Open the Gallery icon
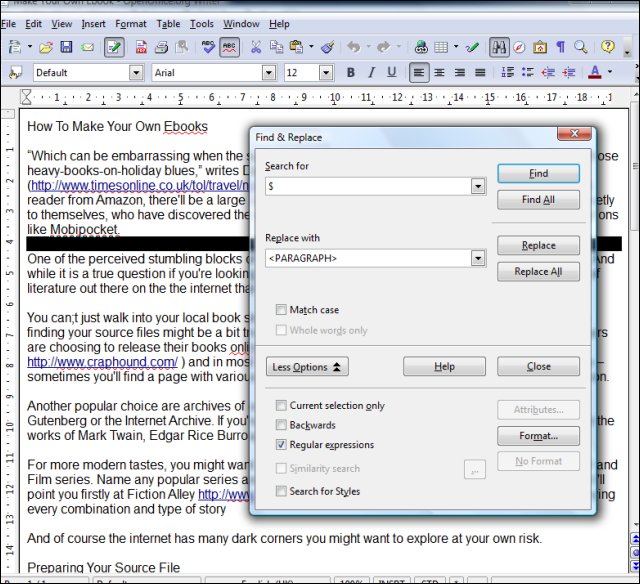640x584 pixels. click(x=540, y=48)
